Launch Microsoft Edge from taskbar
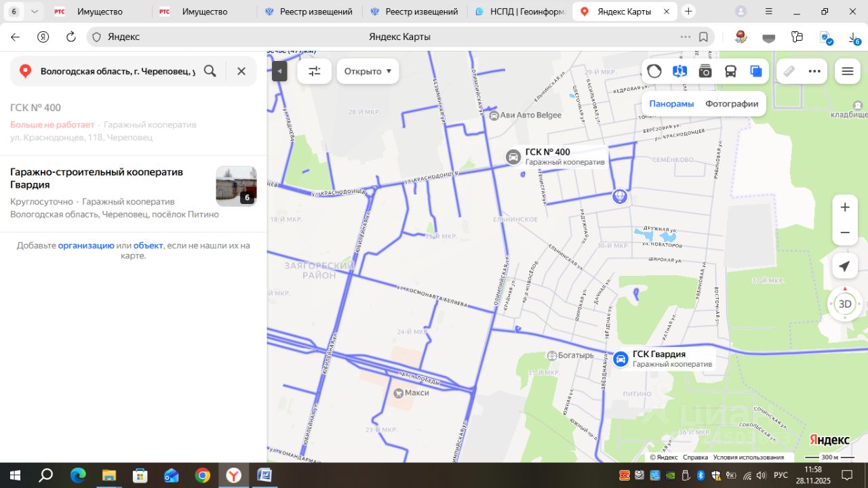The width and height of the screenshot is (868, 488). tap(78, 475)
